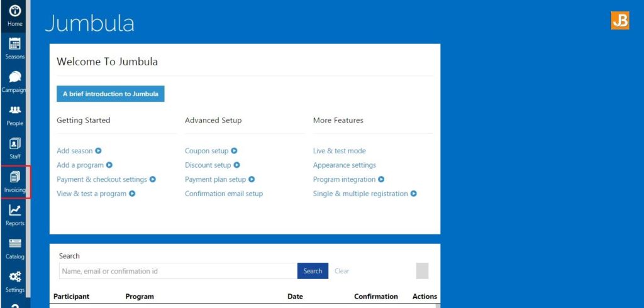The height and width of the screenshot is (308, 644).
Task: Click the More Features heading
Action: (x=338, y=120)
